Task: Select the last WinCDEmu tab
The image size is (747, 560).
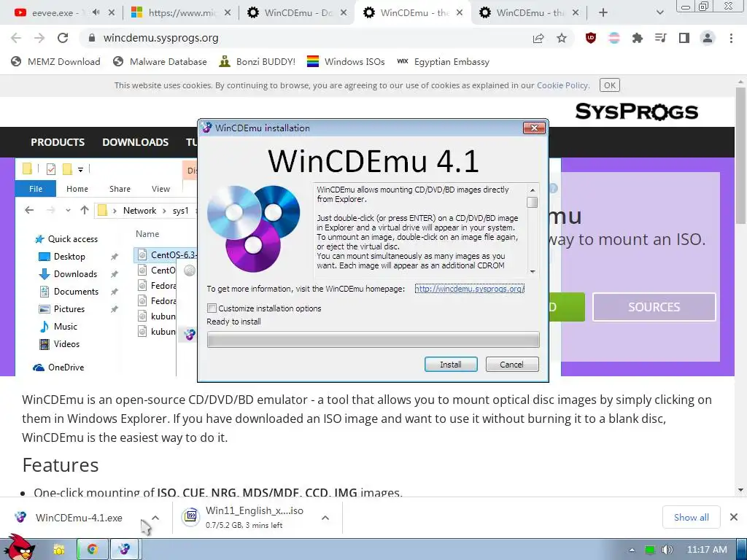Action: coord(528,13)
